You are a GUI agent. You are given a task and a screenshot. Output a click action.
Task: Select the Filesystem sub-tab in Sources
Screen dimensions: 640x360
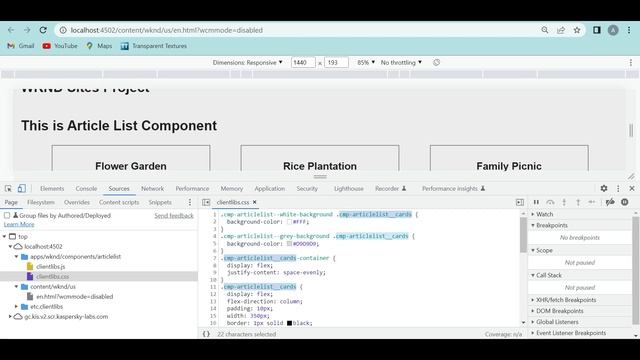click(41, 202)
